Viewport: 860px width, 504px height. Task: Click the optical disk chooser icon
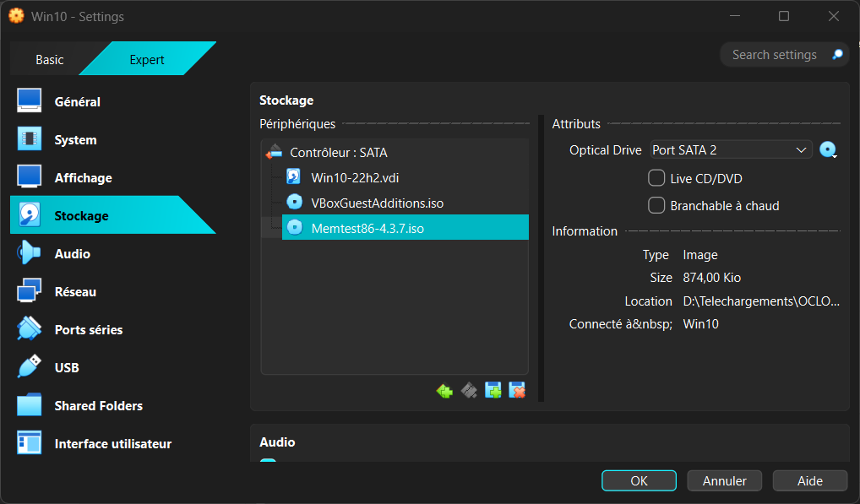point(828,150)
